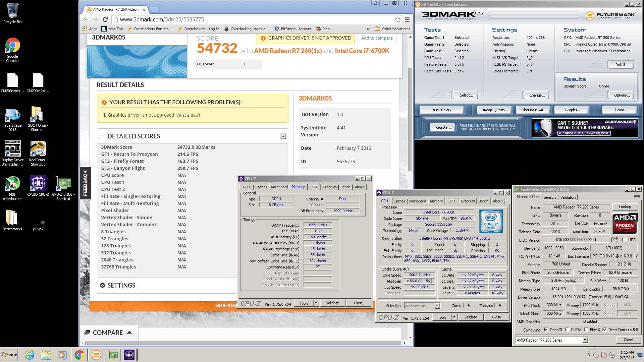Switch to 3DMark05 orange taskbar icon
Viewport: 644px width, 362px height.
click(96, 355)
